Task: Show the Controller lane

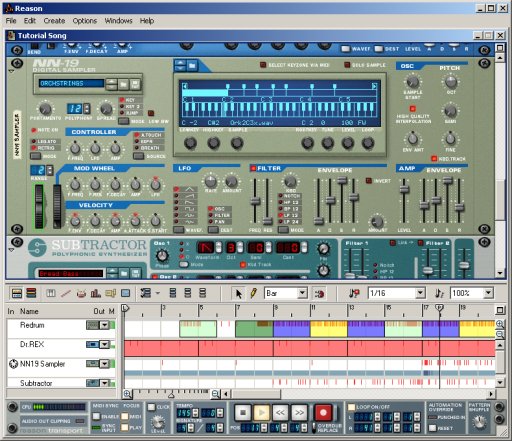Action: (x=126, y=293)
